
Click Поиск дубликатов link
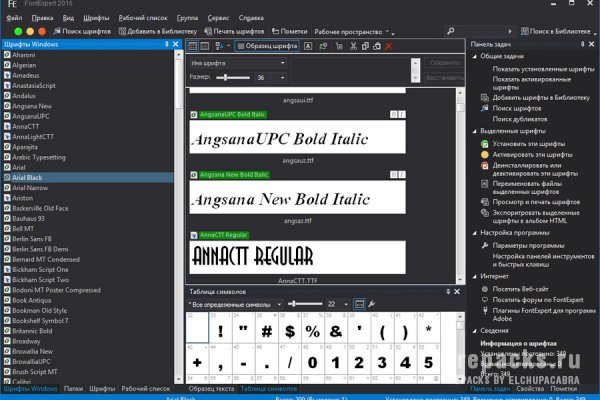coord(520,119)
